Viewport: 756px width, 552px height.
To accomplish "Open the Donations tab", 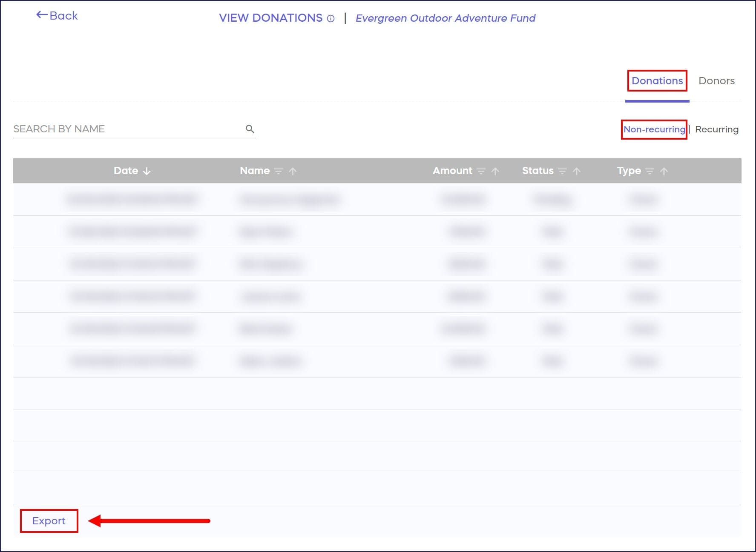I will (x=657, y=81).
